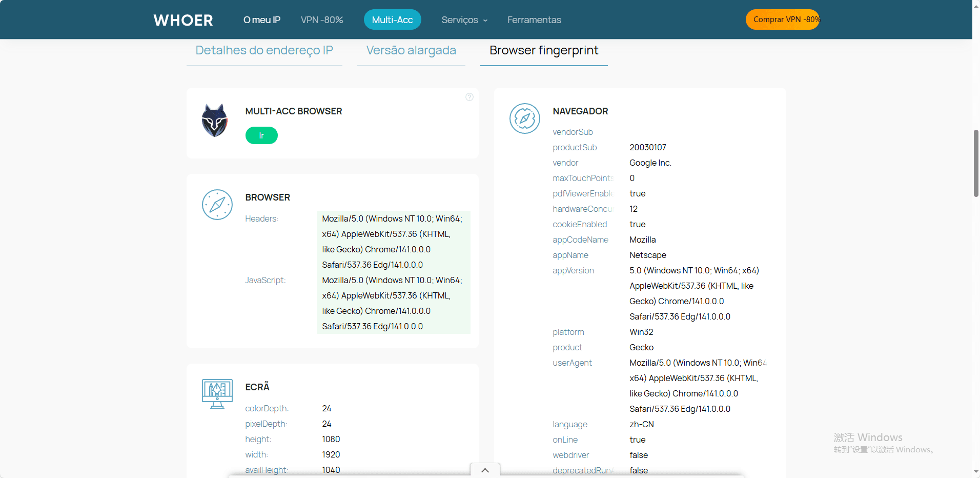
Task: Click the WHOER logo
Action: [183, 20]
